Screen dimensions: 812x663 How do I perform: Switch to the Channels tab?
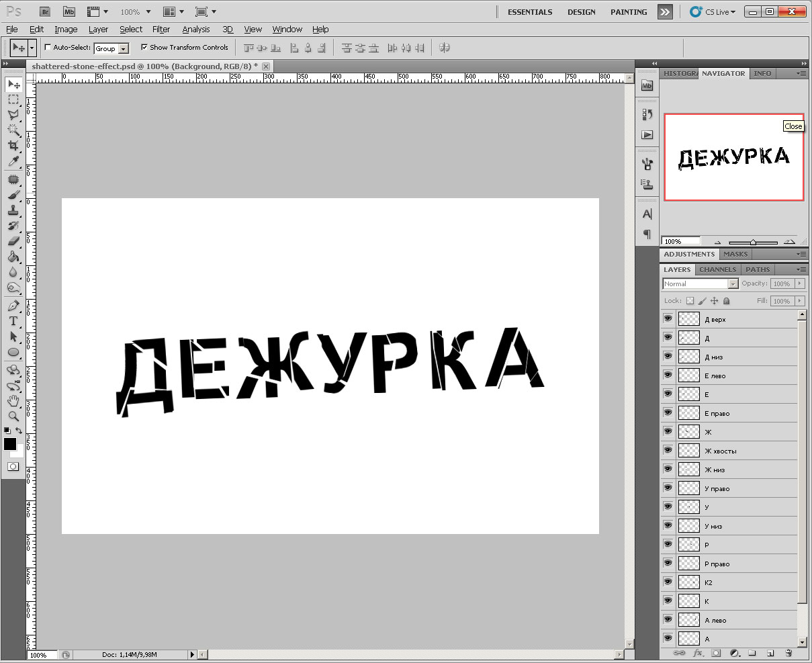(717, 269)
